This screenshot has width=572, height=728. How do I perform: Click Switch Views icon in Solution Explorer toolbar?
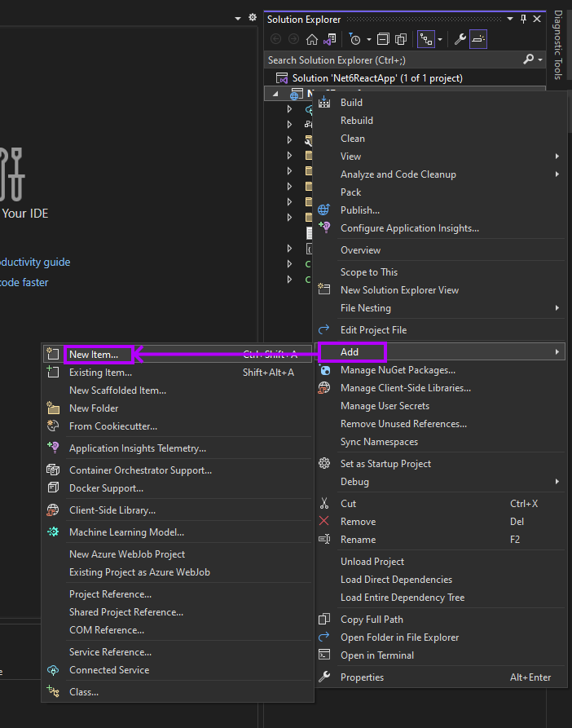click(330, 39)
